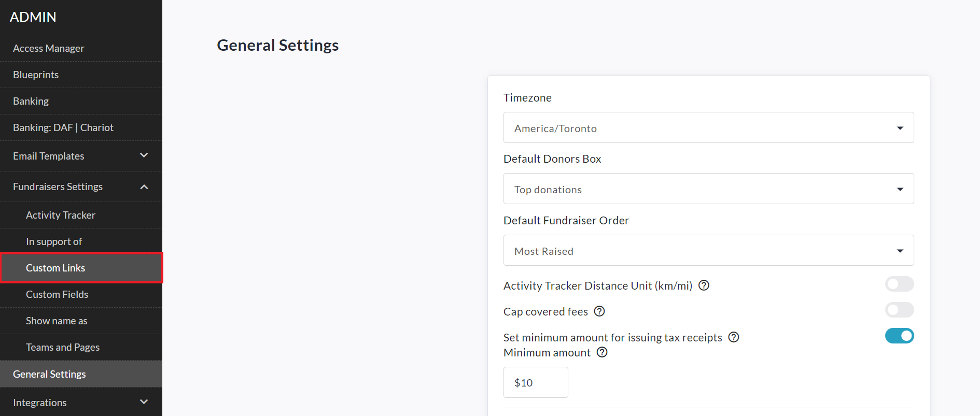Open Custom Links in sidebar
This screenshot has width=980, height=416.
point(55,268)
